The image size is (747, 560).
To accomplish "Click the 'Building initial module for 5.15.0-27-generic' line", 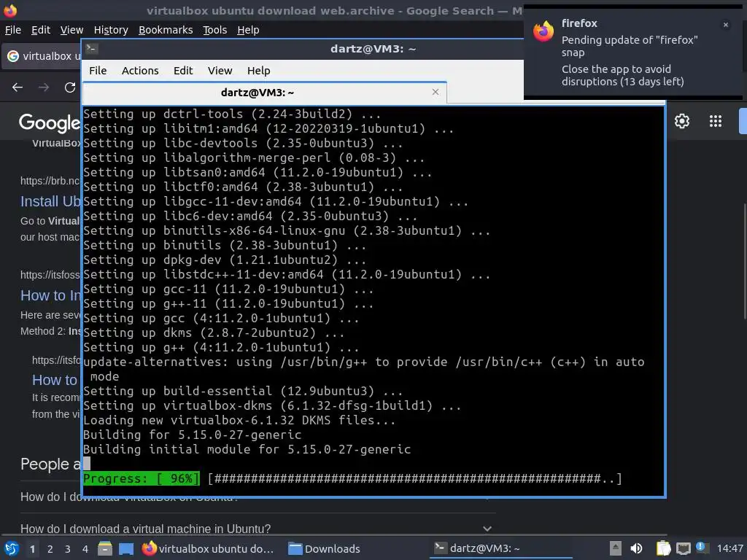I will [247, 449].
